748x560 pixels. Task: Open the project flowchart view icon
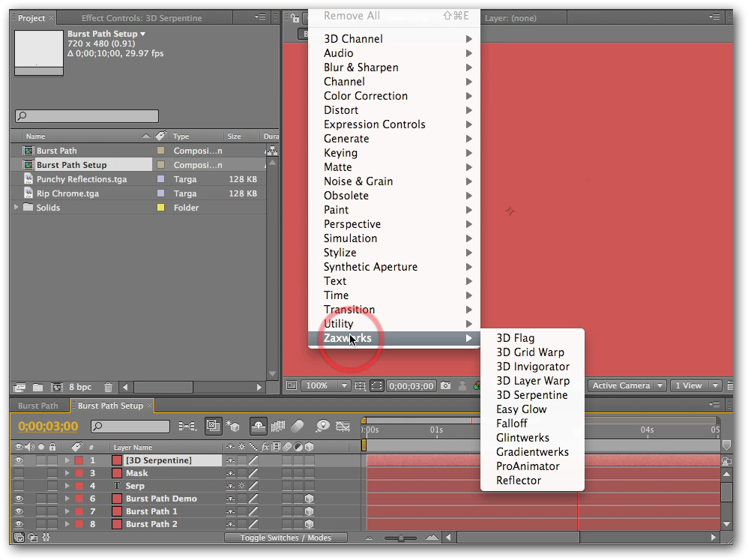pyautogui.click(x=272, y=151)
